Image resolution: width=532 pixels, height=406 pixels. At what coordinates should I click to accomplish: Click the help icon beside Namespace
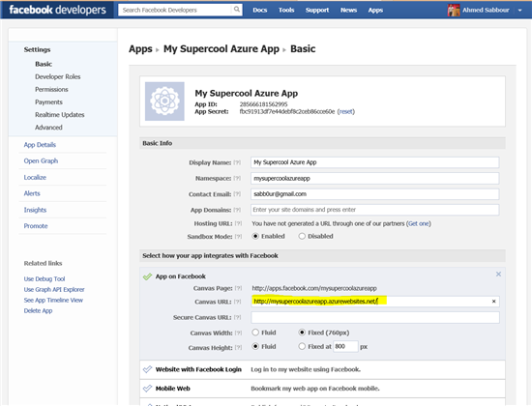(237, 179)
